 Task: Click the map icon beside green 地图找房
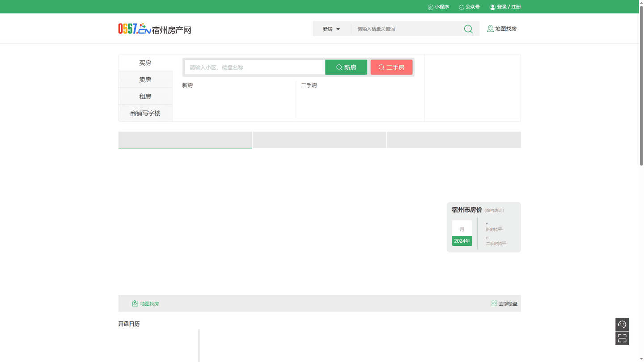click(135, 303)
